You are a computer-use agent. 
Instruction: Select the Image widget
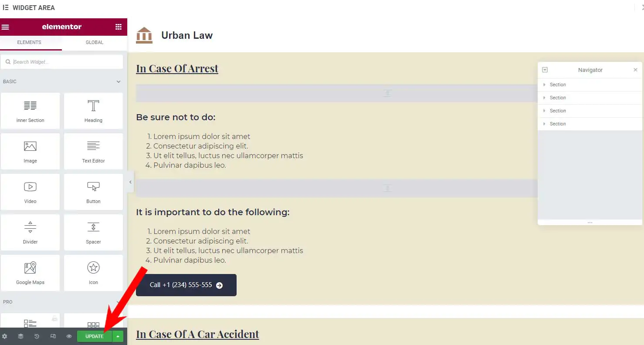click(30, 151)
